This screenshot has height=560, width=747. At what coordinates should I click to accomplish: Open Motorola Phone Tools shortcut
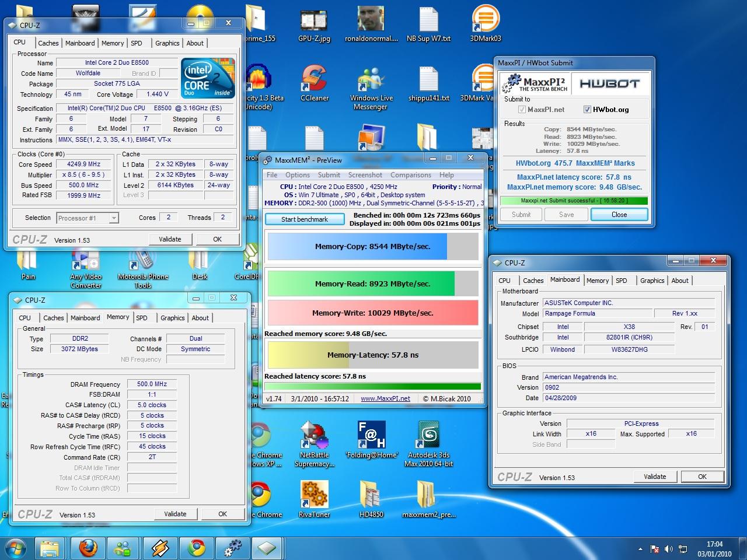[x=142, y=268]
